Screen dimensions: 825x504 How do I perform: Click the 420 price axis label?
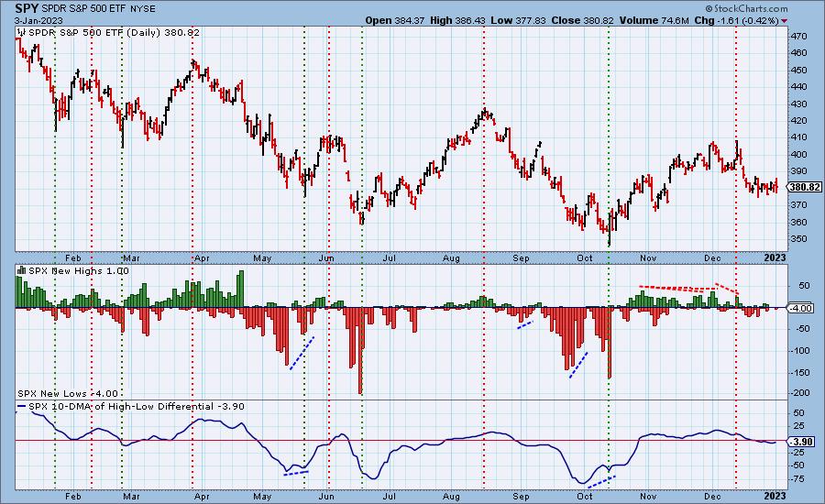click(798, 120)
